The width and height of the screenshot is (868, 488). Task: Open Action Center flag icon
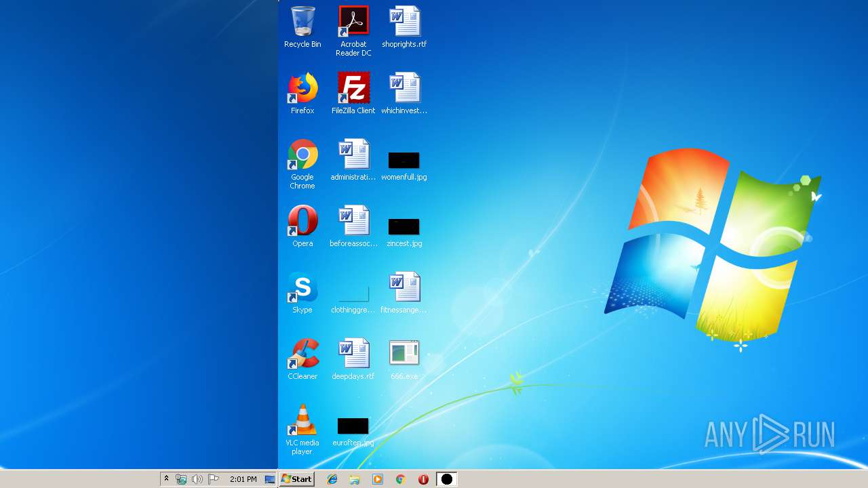[x=214, y=479]
